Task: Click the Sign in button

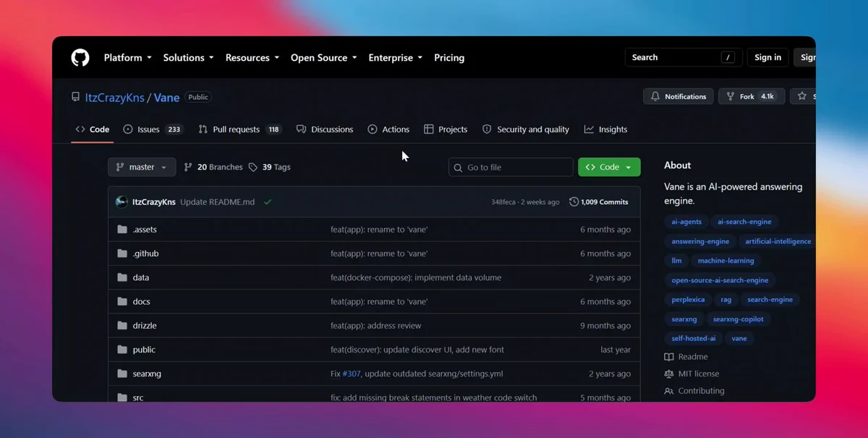Action: (x=767, y=58)
